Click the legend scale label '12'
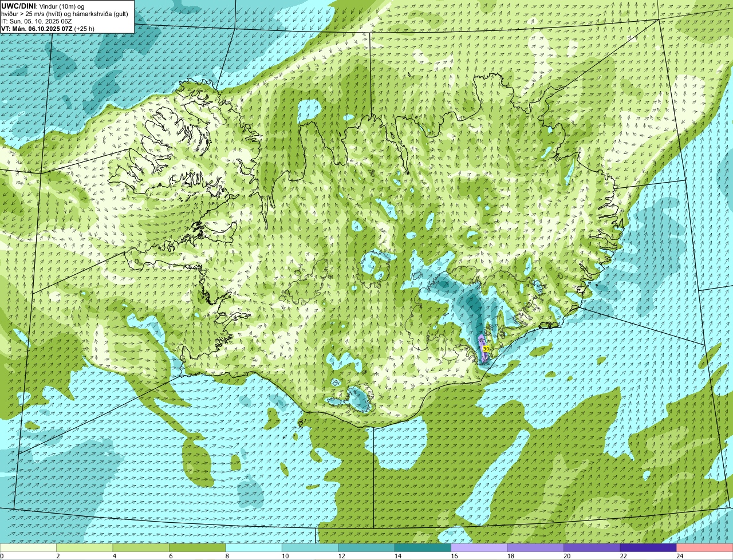 coord(341,556)
